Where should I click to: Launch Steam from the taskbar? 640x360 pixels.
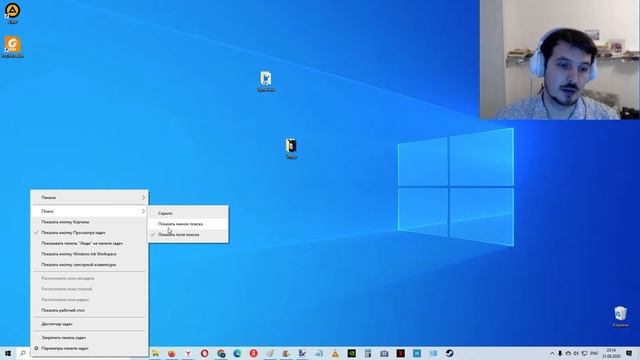449,353
